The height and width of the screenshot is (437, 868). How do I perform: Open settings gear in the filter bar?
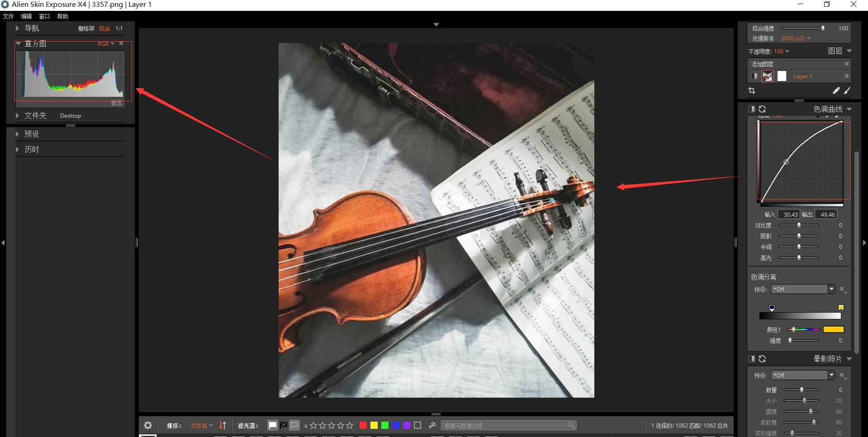click(x=148, y=425)
